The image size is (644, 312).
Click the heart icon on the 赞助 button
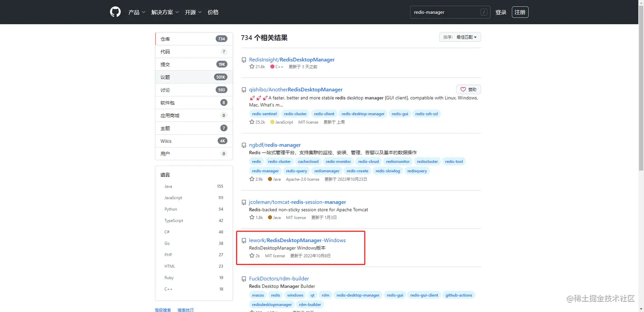(463, 89)
